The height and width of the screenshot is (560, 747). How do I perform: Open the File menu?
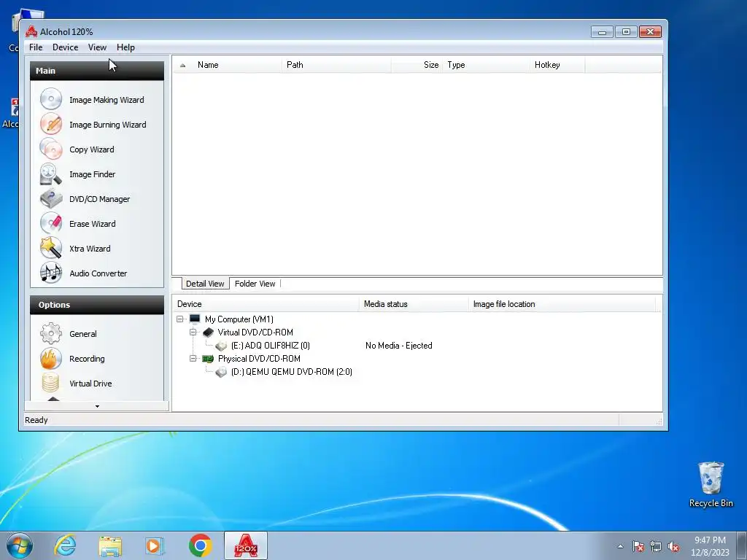pos(36,47)
